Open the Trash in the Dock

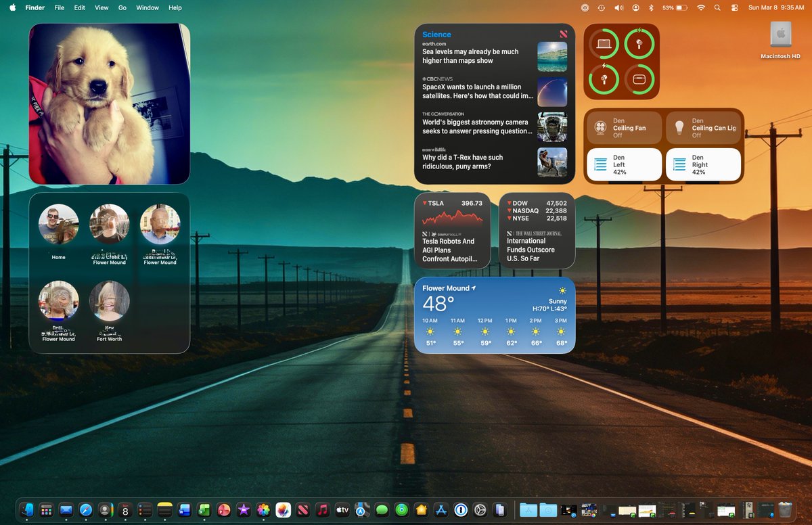(x=785, y=510)
